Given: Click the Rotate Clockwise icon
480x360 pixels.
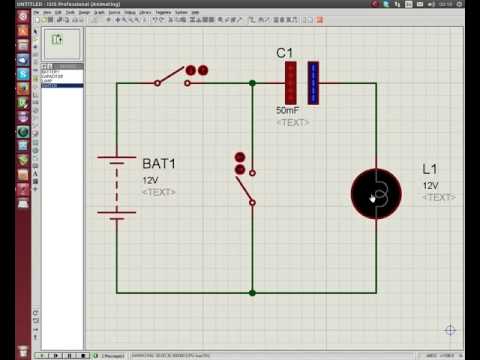Looking at the screenshot, I should coord(35,313).
